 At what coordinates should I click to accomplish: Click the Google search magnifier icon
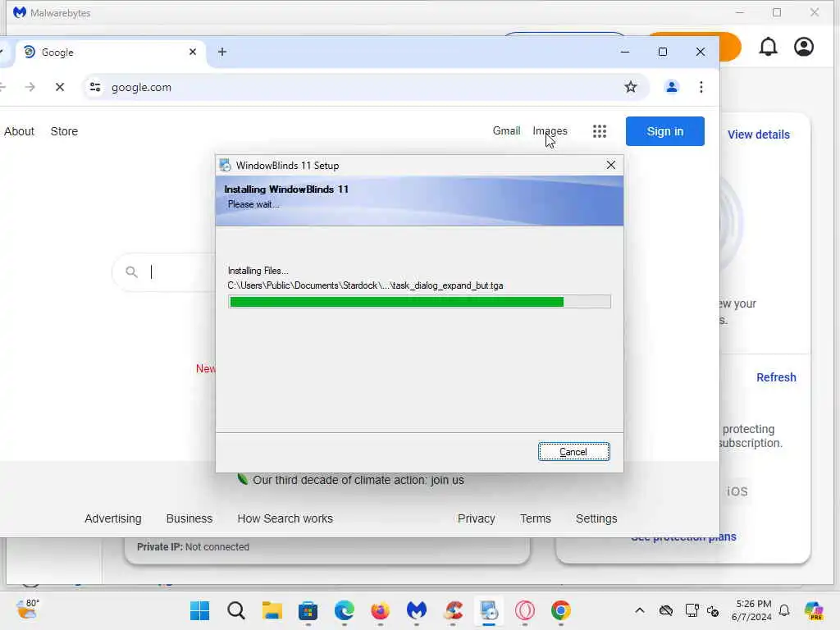tap(131, 272)
